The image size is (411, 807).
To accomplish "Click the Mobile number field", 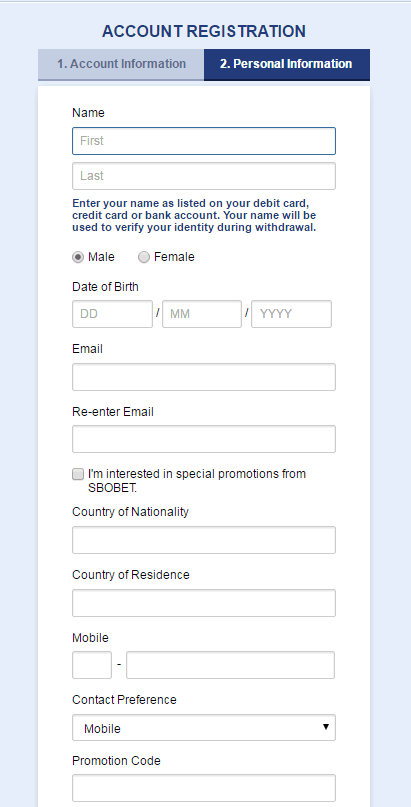I will (x=230, y=665).
